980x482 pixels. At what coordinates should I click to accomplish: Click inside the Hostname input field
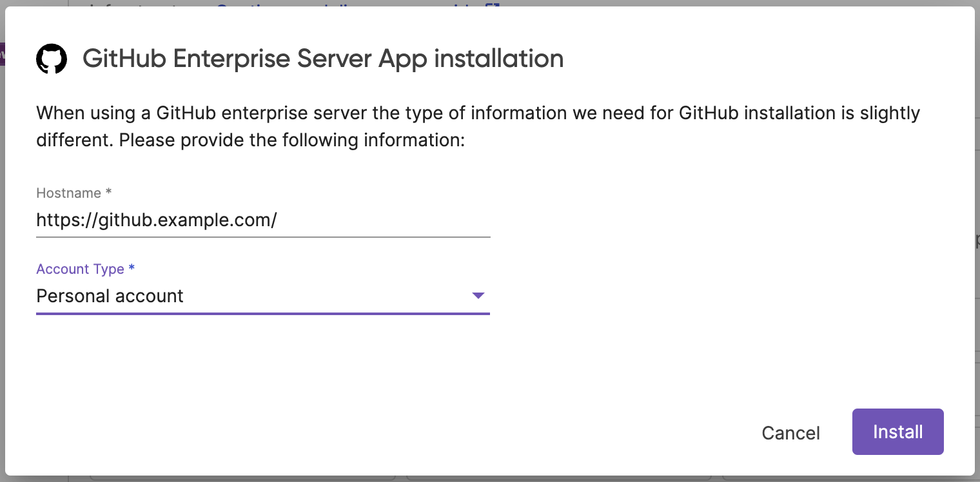point(258,220)
